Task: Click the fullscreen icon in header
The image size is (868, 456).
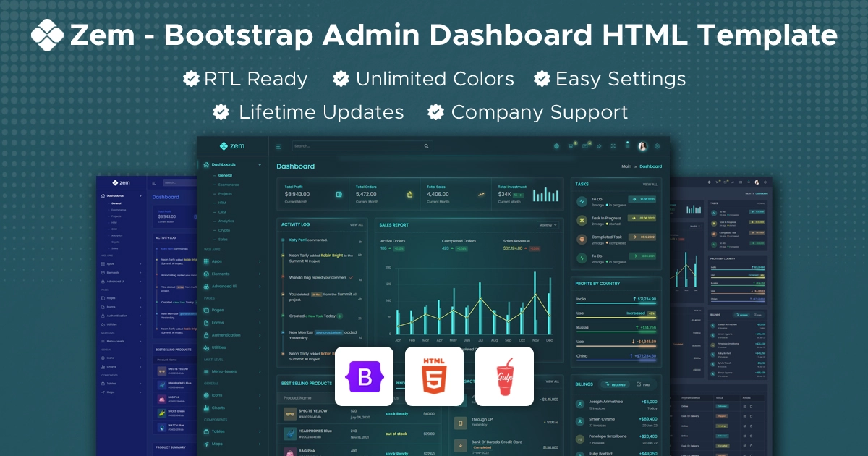Action: click(x=613, y=146)
